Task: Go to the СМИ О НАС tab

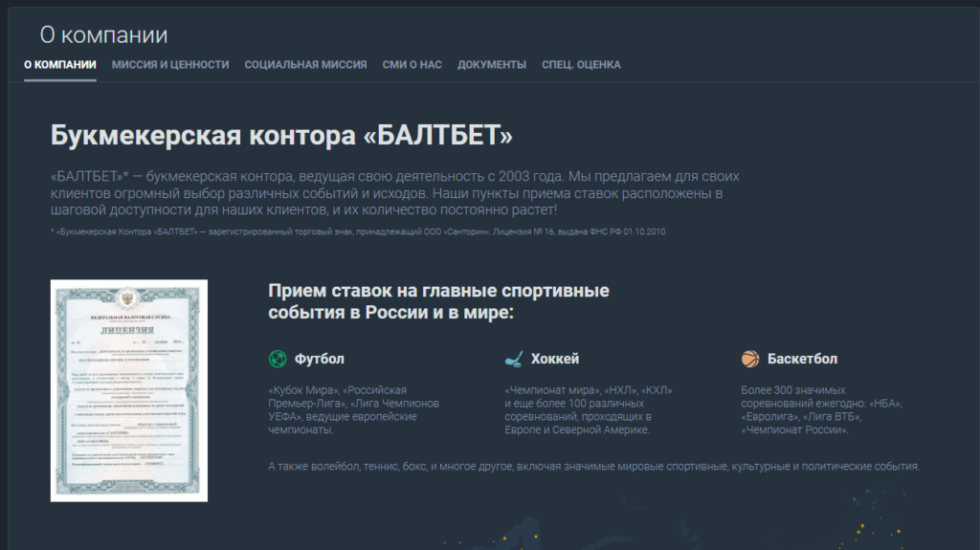Action: click(x=412, y=65)
